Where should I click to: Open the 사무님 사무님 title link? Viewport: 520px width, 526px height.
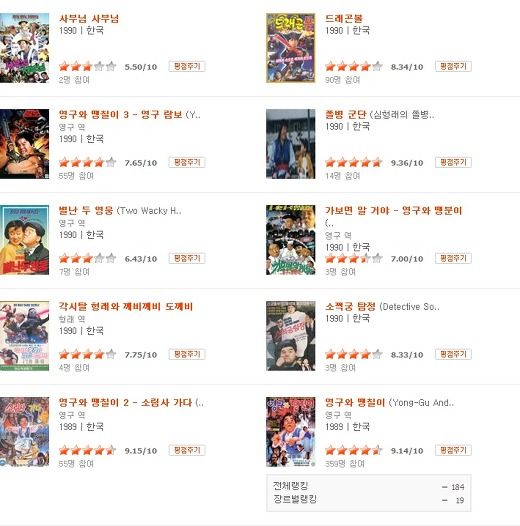tap(89, 18)
